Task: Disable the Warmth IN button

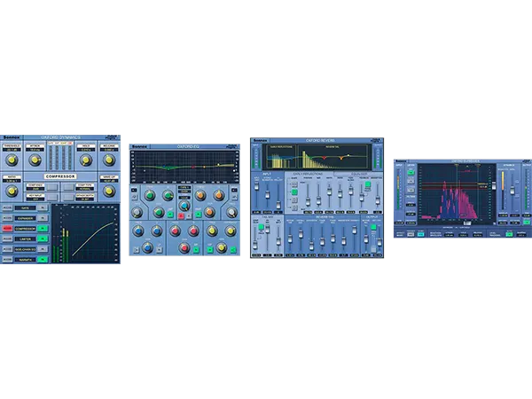Action: point(43,260)
